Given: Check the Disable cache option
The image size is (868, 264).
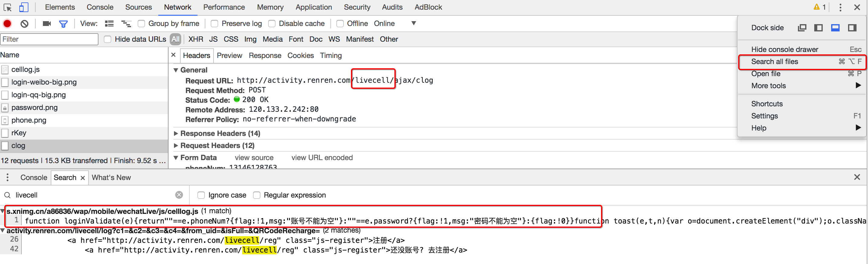Looking at the screenshot, I should point(272,24).
